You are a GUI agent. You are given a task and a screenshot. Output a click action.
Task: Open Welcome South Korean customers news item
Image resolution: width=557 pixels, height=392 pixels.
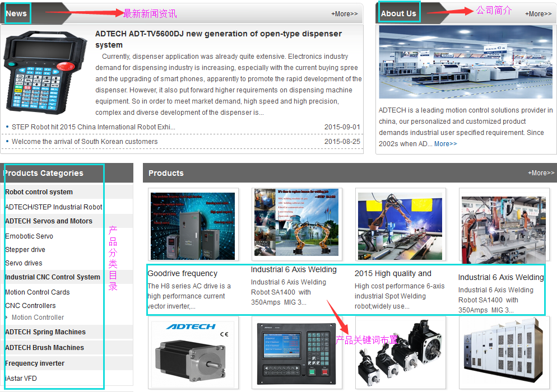85,142
